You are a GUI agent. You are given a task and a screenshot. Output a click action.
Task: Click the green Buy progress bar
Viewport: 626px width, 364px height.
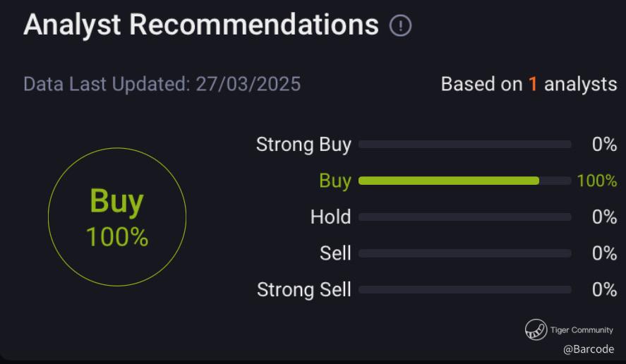tap(449, 181)
